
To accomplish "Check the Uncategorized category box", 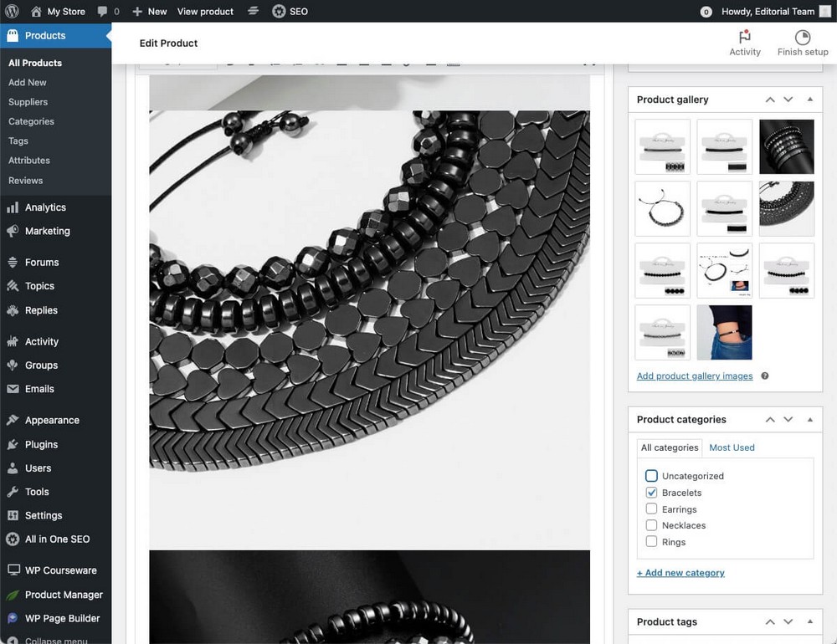I will (651, 476).
